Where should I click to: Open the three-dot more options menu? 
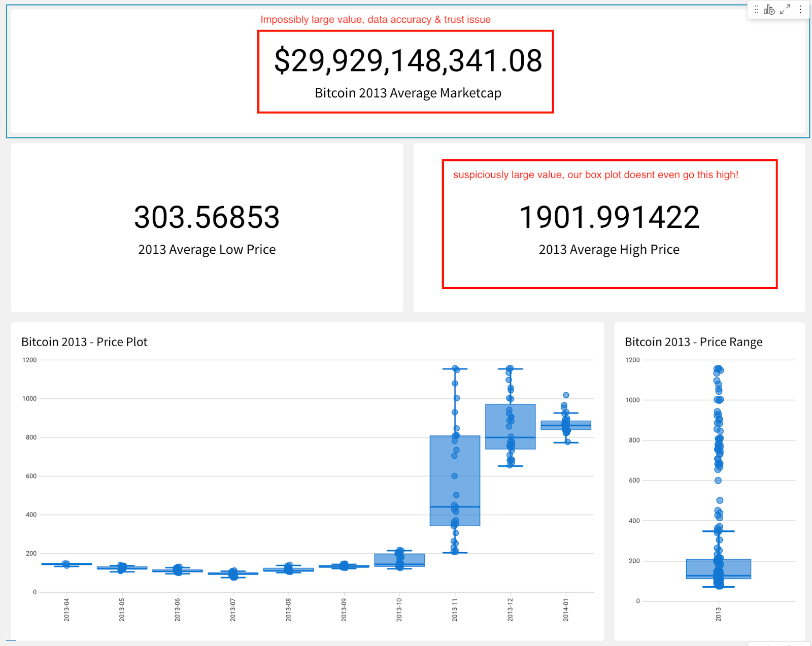coord(800,10)
